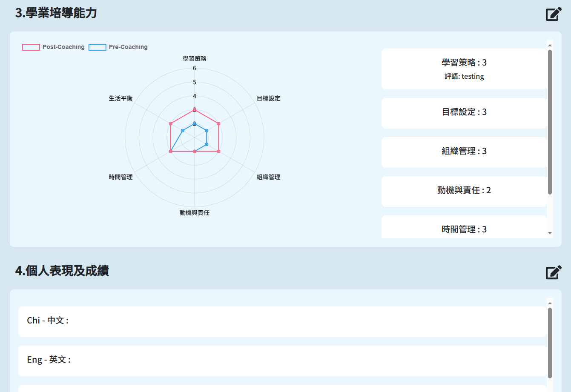Open the edit icon for section 3 學業培導能力

click(x=554, y=14)
